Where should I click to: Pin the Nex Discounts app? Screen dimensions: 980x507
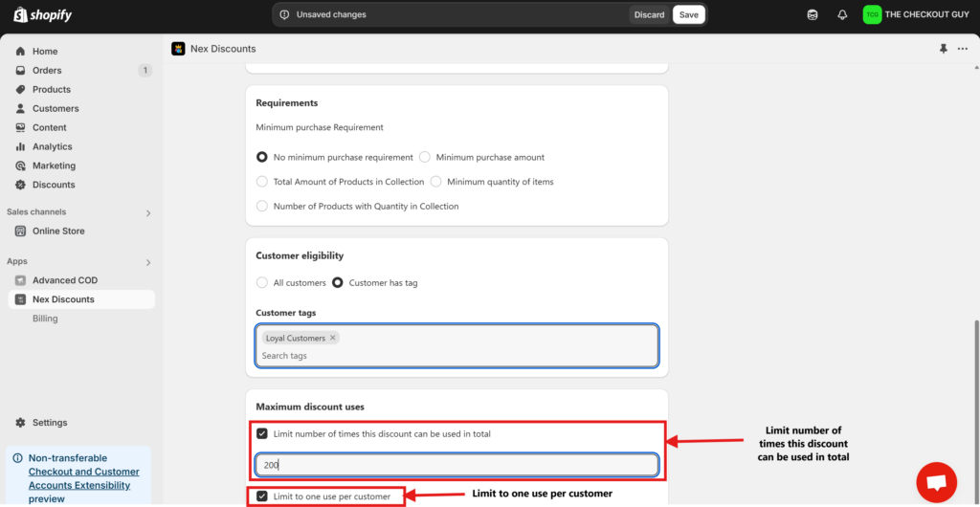(944, 49)
